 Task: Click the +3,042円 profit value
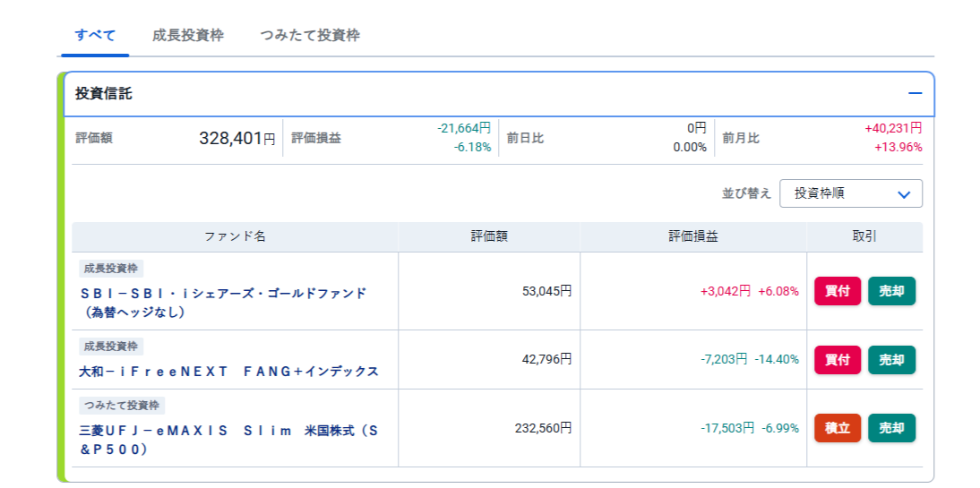click(725, 291)
